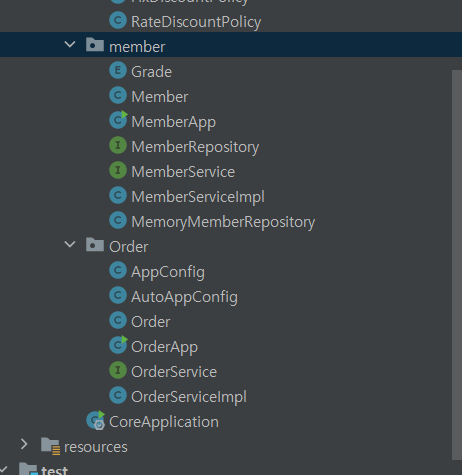Open OrderApp file
This screenshot has height=475, width=462.
click(164, 347)
